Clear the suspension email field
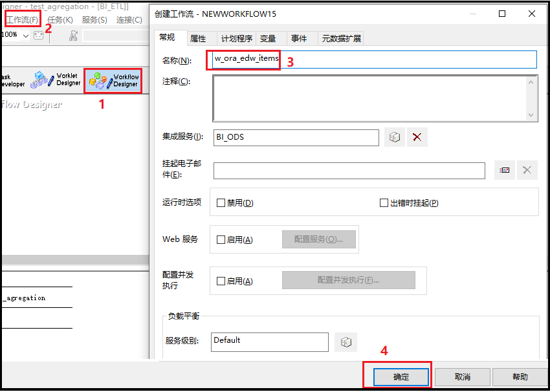Screen dimensions: 550x392 point(527,169)
